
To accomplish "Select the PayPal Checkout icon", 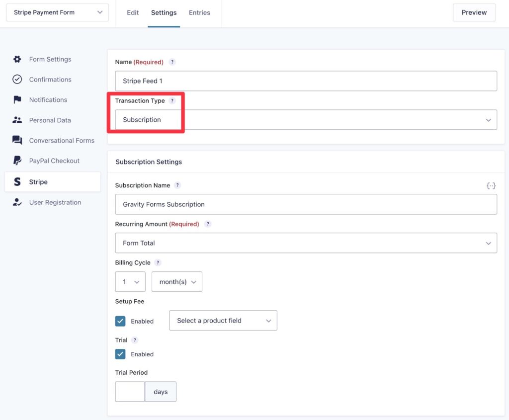I will [x=16, y=160].
